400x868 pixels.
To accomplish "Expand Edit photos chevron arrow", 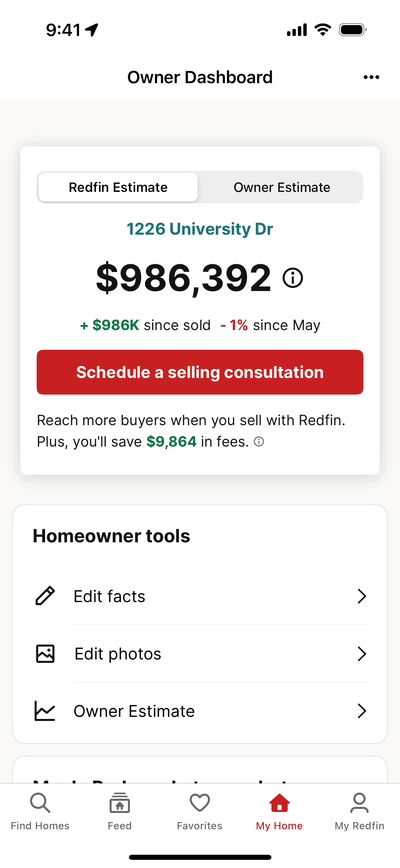I will (x=362, y=654).
